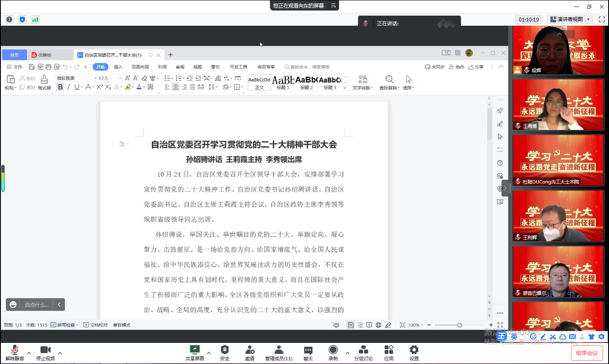
Task: Open the Chat panel icon
Action: click(x=308, y=350)
